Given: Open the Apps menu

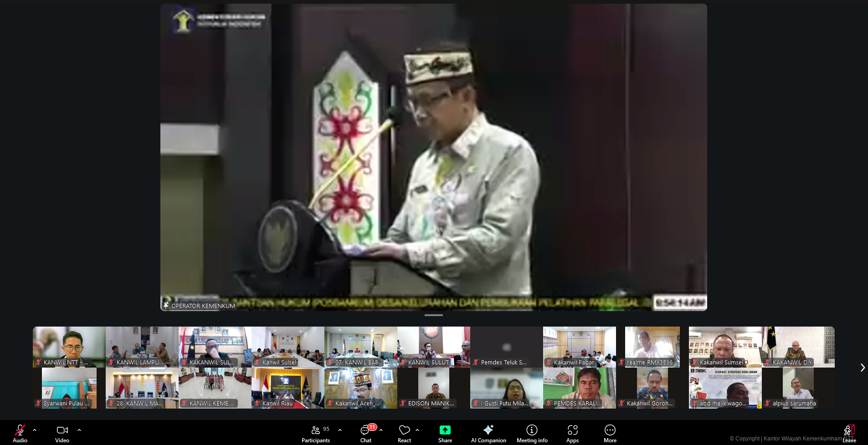Looking at the screenshot, I should point(572,433).
